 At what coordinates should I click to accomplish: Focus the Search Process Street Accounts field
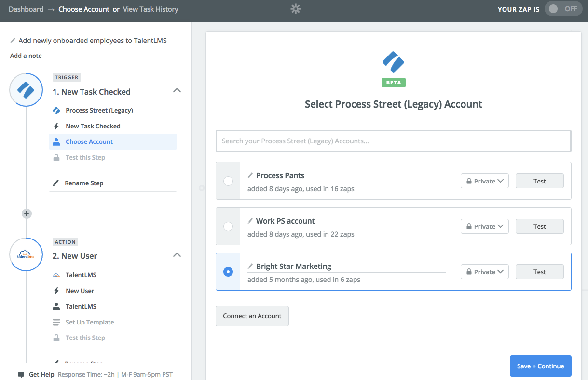394,141
